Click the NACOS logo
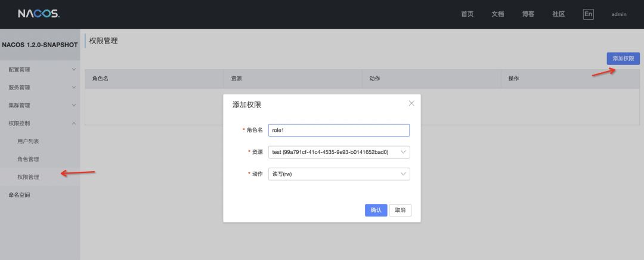The image size is (644, 260). tap(39, 14)
